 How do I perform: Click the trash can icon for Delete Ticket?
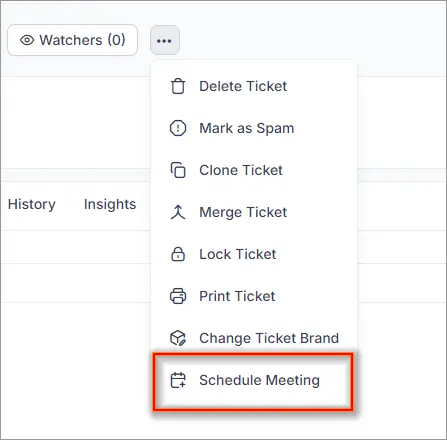178,87
